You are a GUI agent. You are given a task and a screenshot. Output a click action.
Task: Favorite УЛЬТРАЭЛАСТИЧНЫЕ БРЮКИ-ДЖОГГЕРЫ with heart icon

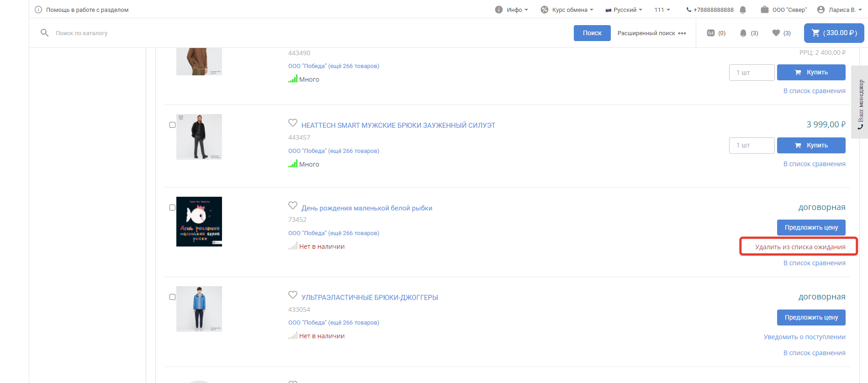coord(293,295)
